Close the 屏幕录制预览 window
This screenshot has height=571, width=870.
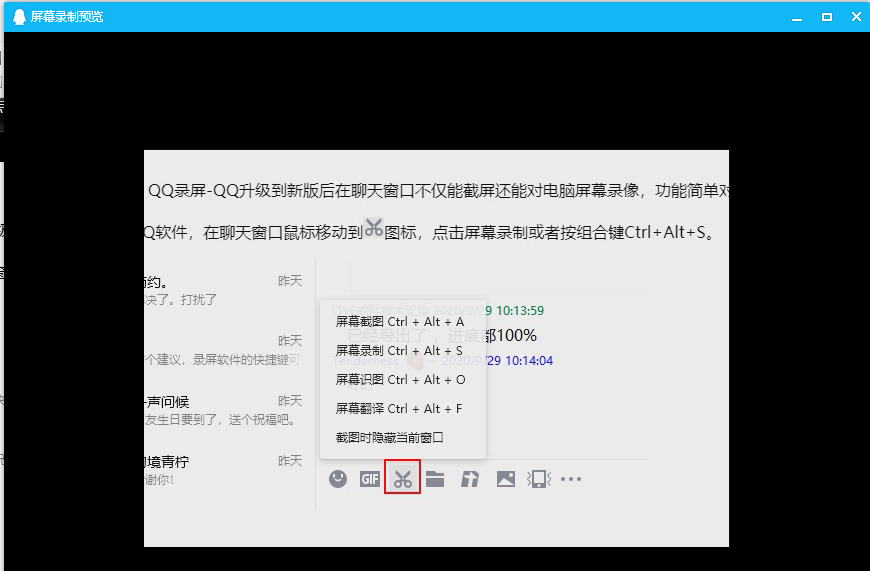856,17
